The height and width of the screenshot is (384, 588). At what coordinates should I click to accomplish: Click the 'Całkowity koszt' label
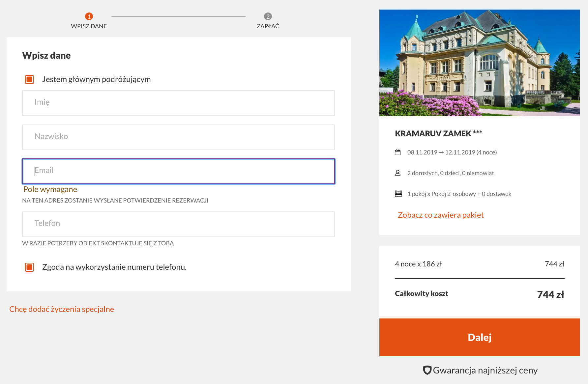pos(422,293)
